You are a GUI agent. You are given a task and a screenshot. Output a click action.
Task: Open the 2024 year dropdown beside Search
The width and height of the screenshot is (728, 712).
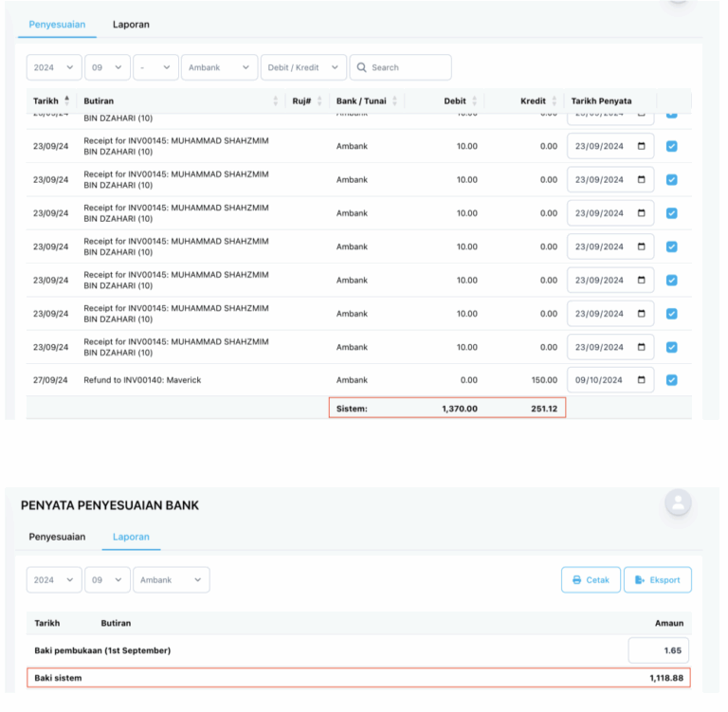(x=54, y=67)
